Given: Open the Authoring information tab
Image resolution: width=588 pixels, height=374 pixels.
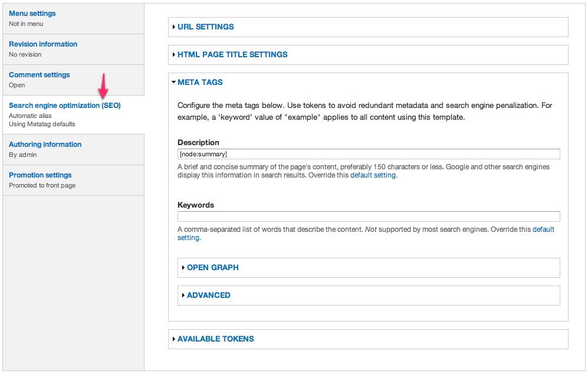Looking at the screenshot, I should pos(44,144).
